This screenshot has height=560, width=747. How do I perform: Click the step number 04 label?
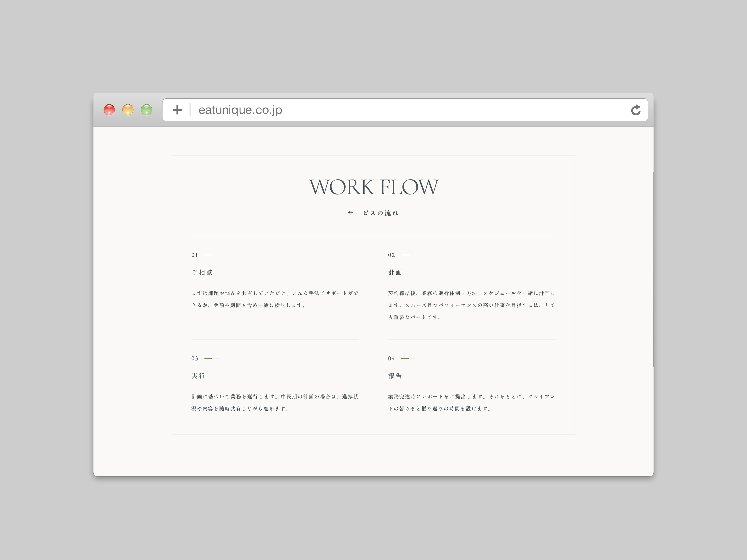point(391,358)
